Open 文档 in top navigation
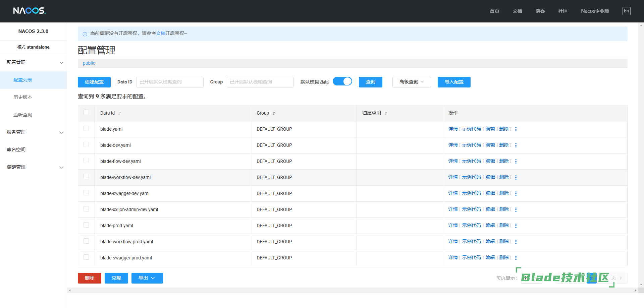Image resolution: width=644 pixels, height=308 pixels. point(517,11)
